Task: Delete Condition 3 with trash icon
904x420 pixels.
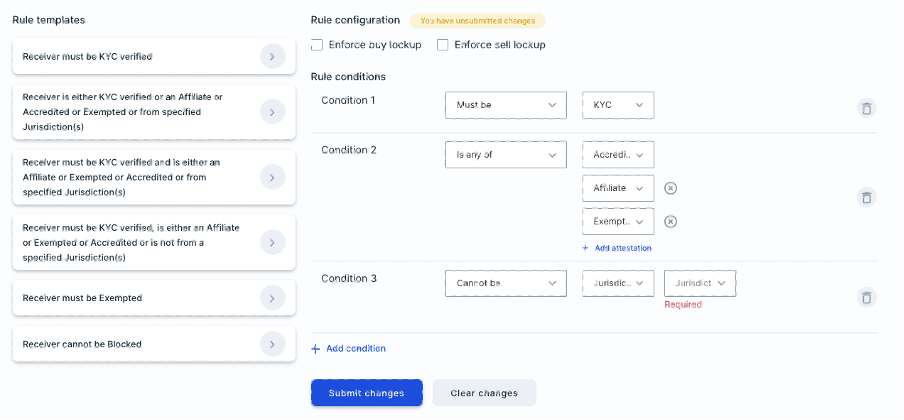Action: [866, 298]
